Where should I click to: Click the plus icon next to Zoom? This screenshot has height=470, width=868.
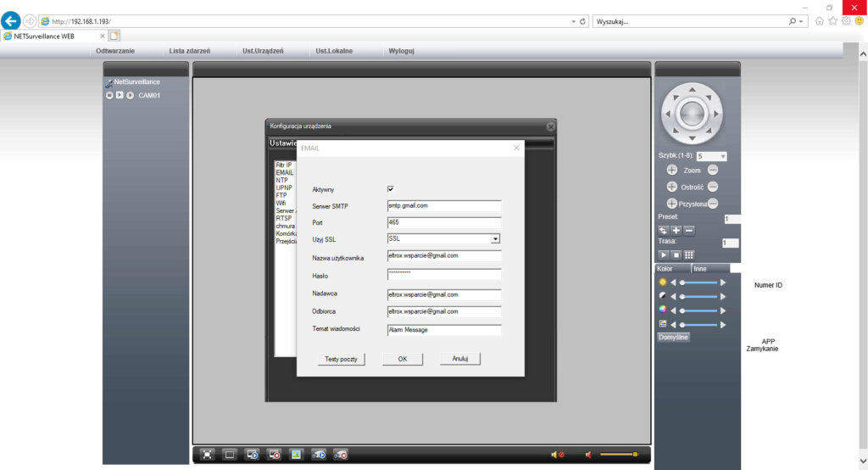[x=672, y=171]
